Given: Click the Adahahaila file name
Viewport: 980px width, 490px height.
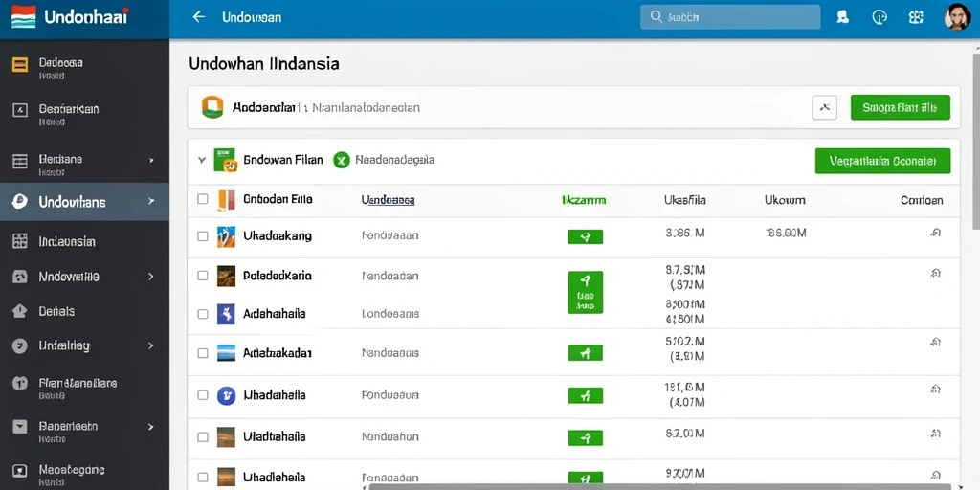Looking at the screenshot, I should [275, 314].
